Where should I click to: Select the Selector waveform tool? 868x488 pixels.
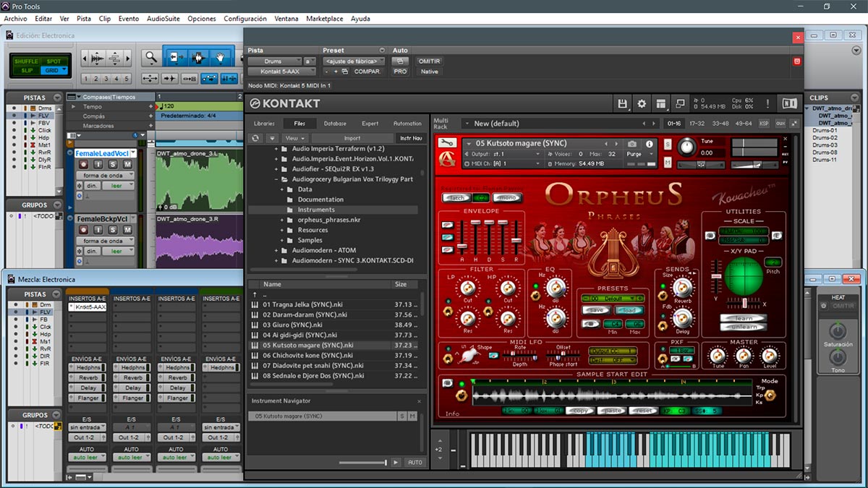197,57
